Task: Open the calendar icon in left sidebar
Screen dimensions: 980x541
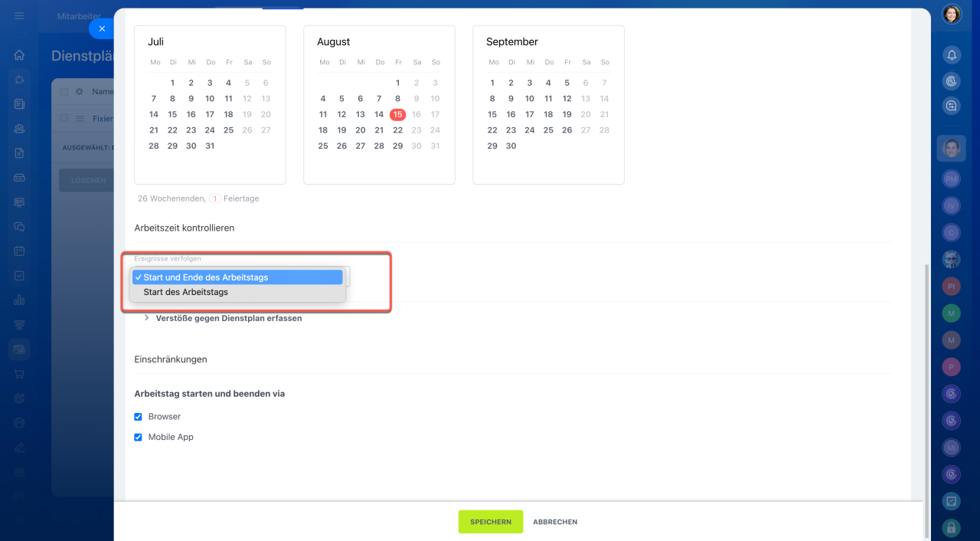Action: [19, 251]
